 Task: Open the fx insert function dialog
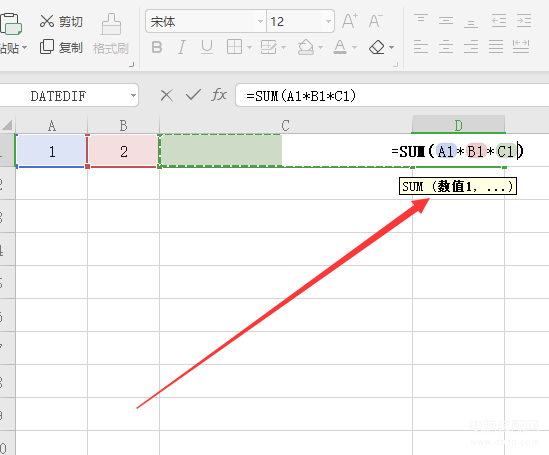219,95
